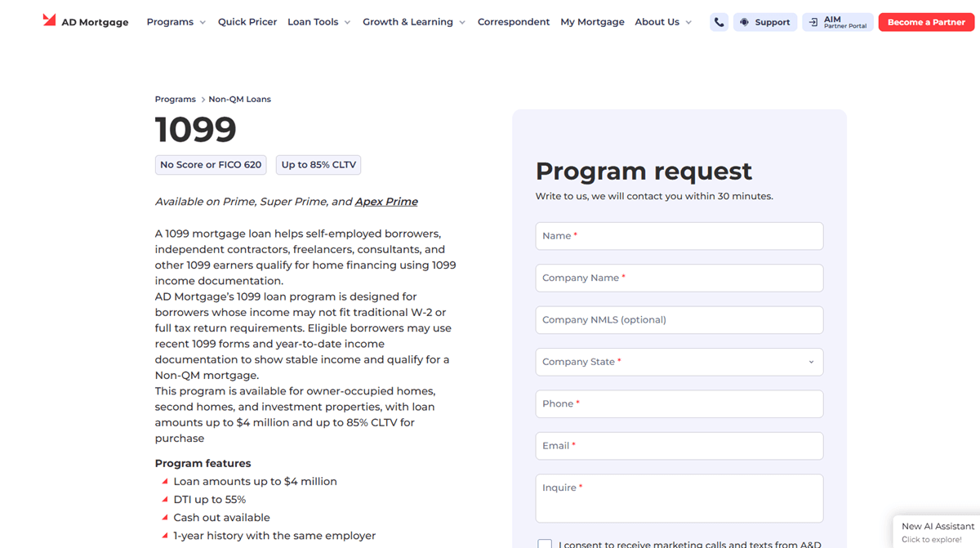980x548 pixels.
Task: Click the Up to 85% CLTV tag
Action: click(318, 165)
